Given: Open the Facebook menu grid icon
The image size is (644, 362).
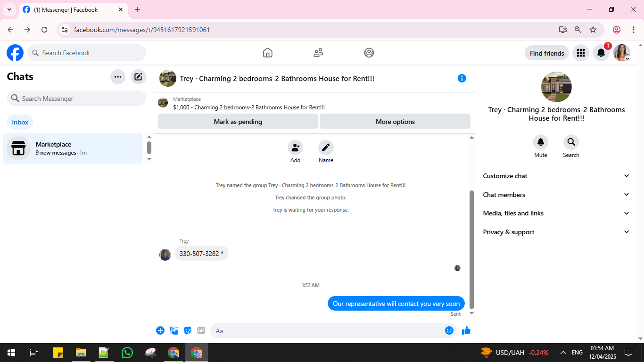Looking at the screenshot, I should tap(581, 53).
